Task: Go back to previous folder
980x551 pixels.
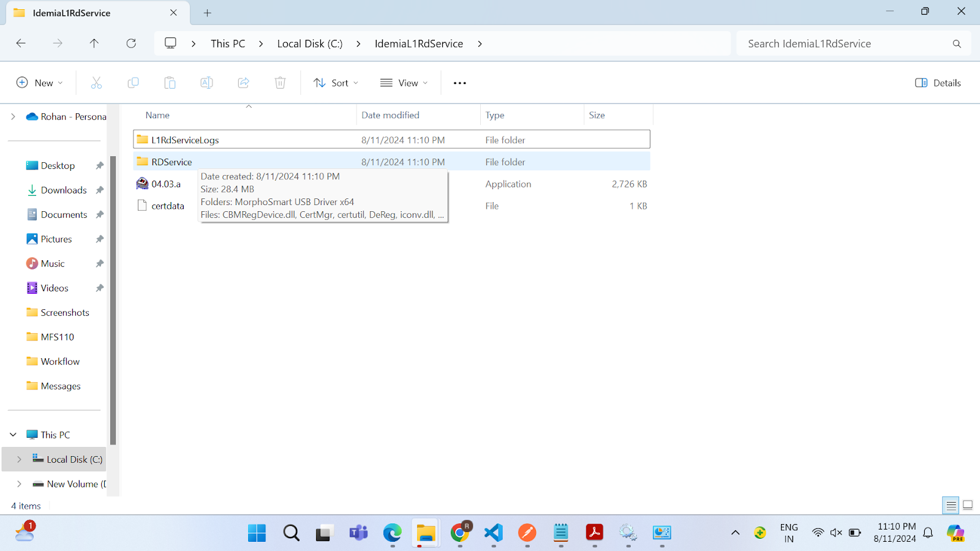Action: [21, 43]
